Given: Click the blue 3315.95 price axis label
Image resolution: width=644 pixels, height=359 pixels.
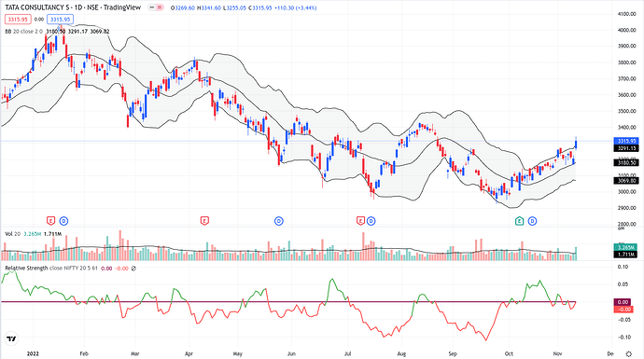Looking at the screenshot, I should (x=626, y=141).
